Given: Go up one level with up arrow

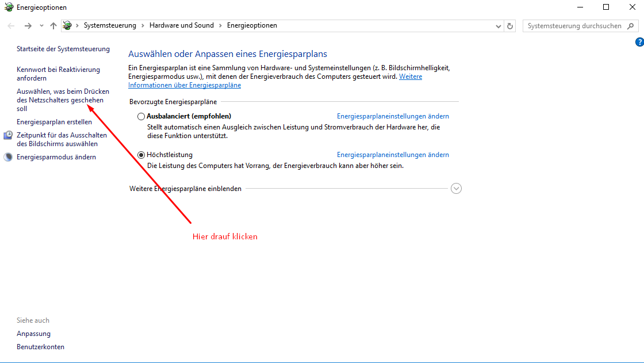Looking at the screenshot, I should [x=53, y=26].
